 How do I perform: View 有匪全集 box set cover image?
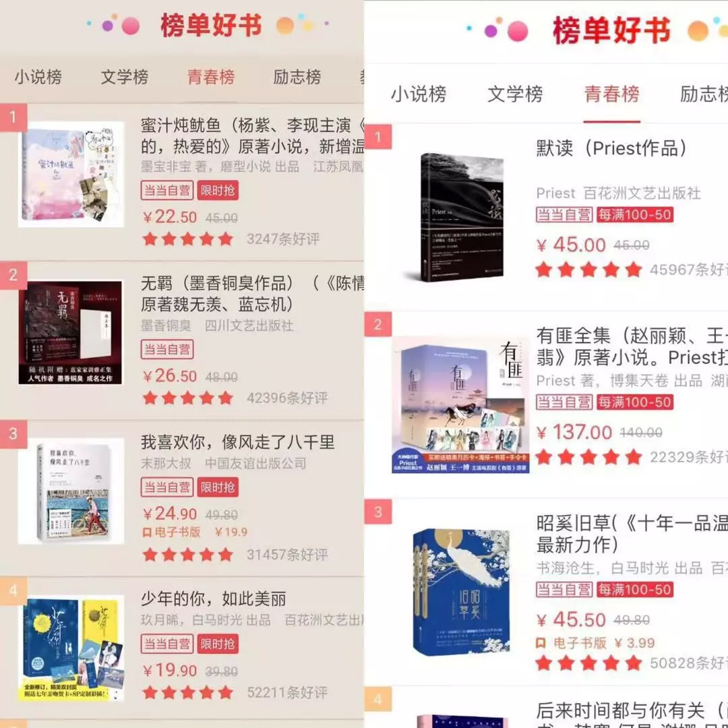coord(460,405)
